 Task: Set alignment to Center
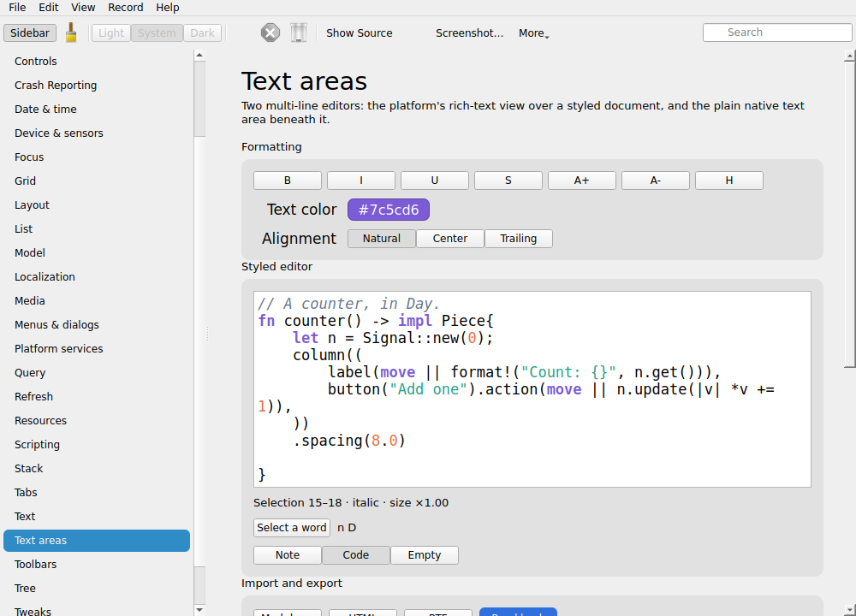tap(450, 239)
